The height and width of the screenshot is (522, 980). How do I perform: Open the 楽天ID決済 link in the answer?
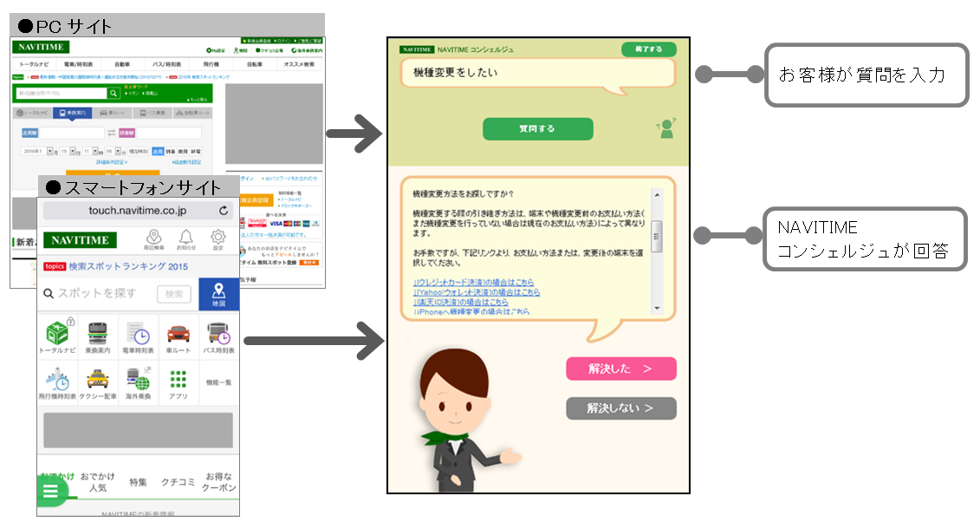click(x=461, y=302)
